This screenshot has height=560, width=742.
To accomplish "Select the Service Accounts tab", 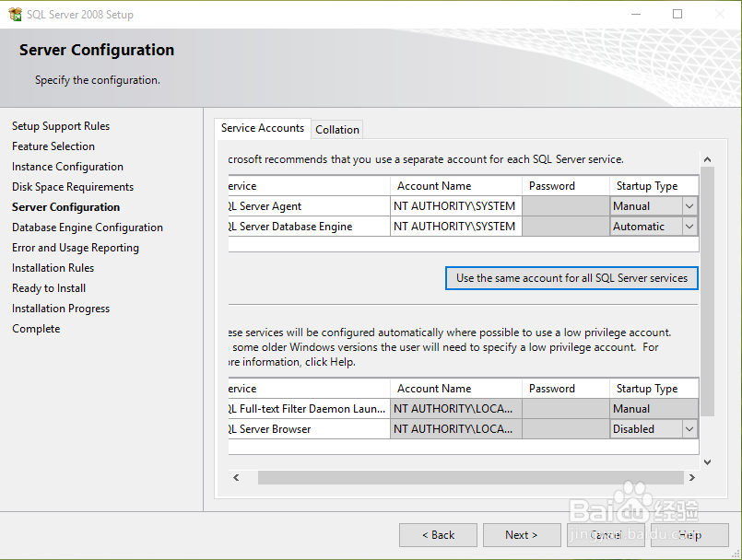I will (263, 129).
